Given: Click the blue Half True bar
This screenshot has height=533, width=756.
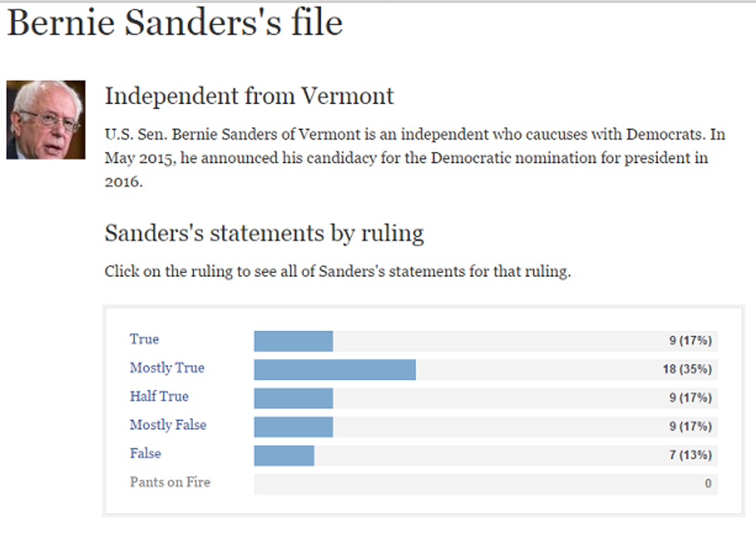Looking at the screenshot, I should point(293,398).
